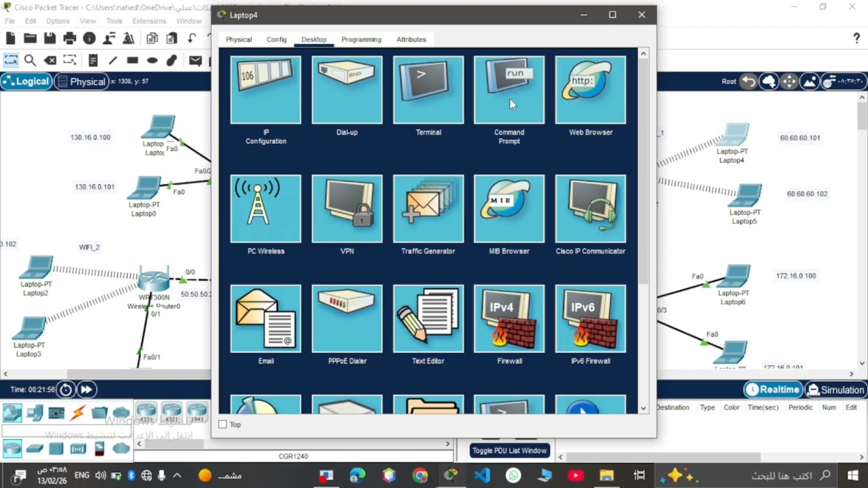Open Network Information icon
This screenshot has height=488, width=868.
coord(89,39)
